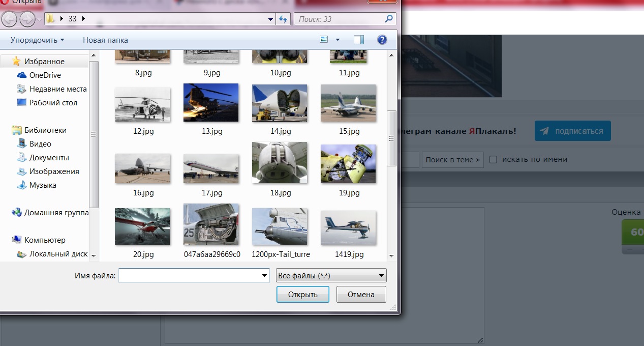This screenshot has height=346, width=644.
Task: Open the address bar history dropdown
Action: pos(270,19)
